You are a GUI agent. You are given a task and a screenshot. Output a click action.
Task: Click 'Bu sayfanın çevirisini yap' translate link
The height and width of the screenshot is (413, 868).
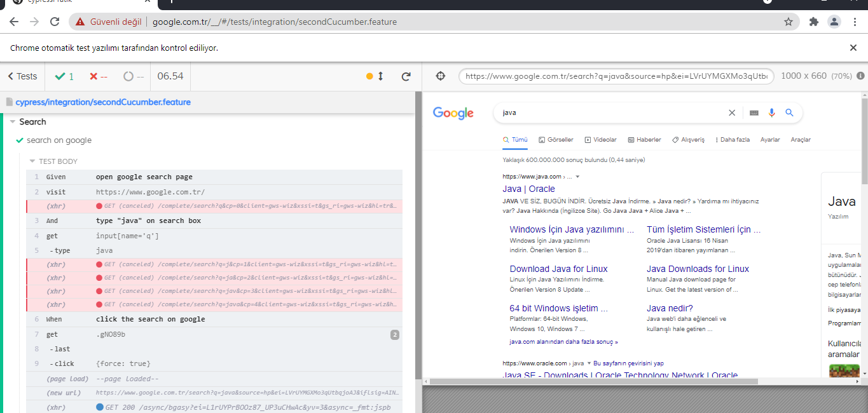[628, 363]
